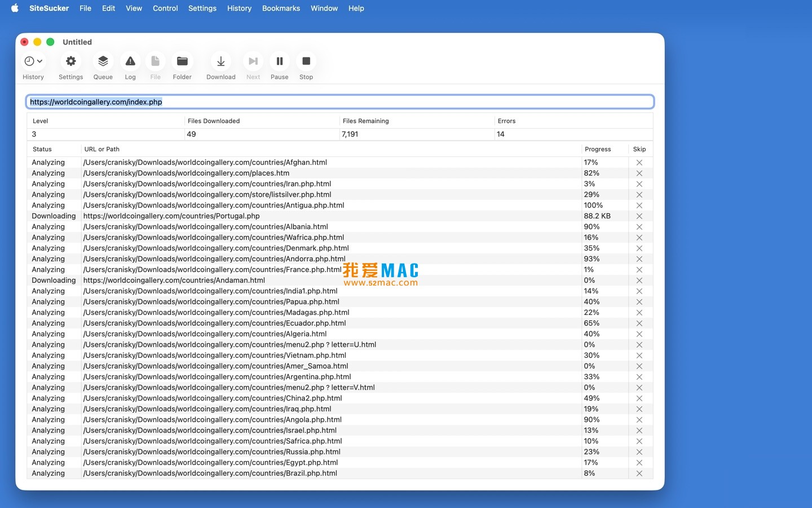Image resolution: width=812 pixels, height=508 pixels.
Task: Show the download Queue
Action: point(103,61)
